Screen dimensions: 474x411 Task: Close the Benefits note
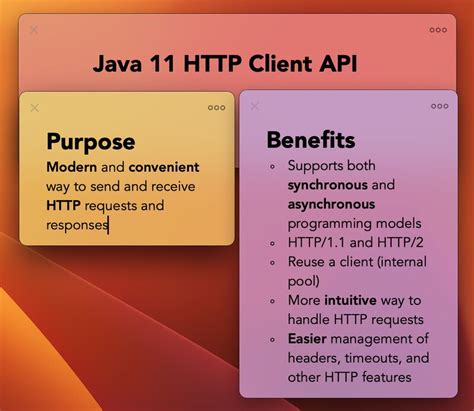coord(255,106)
